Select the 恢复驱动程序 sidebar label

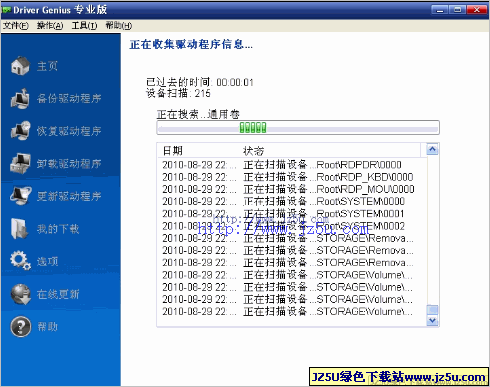tap(69, 131)
